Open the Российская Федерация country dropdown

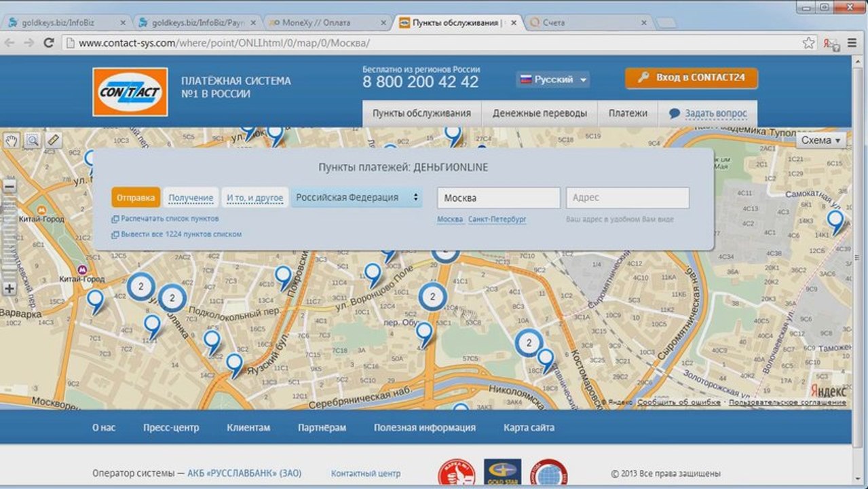(x=357, y=198)
